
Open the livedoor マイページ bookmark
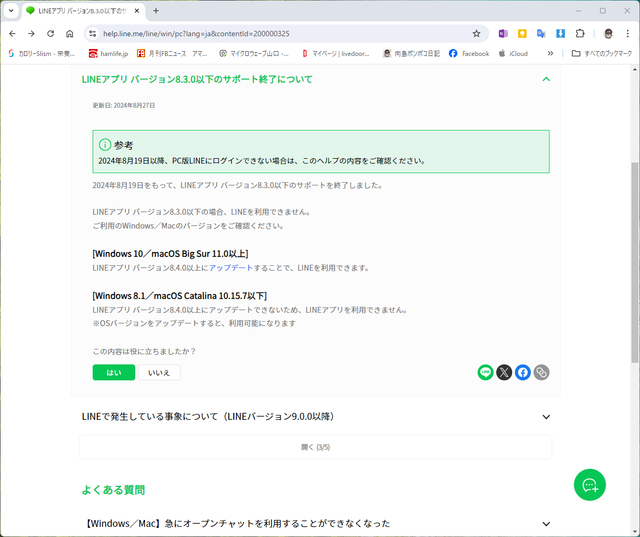coord(336,53)
